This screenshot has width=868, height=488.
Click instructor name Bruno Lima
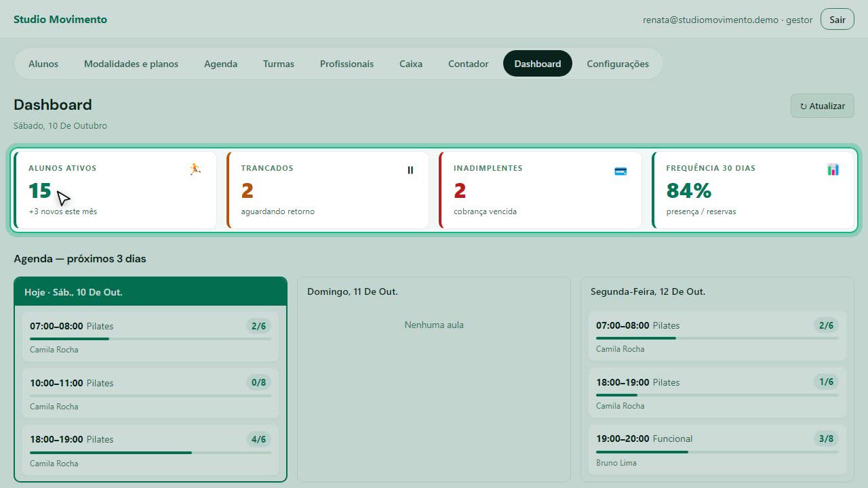(x=616, y=463)
